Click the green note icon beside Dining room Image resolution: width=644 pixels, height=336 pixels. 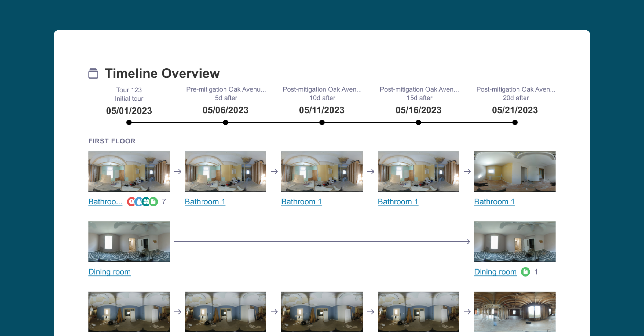[x=525, y=272]
